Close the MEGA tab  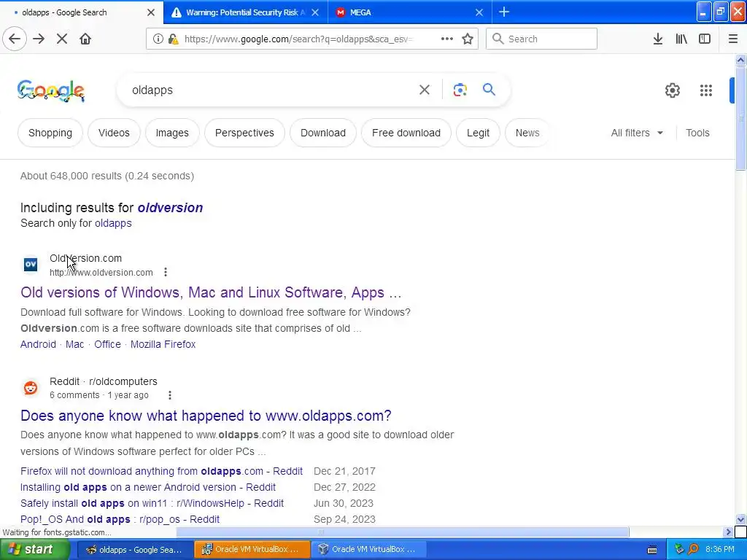[479, 12]
